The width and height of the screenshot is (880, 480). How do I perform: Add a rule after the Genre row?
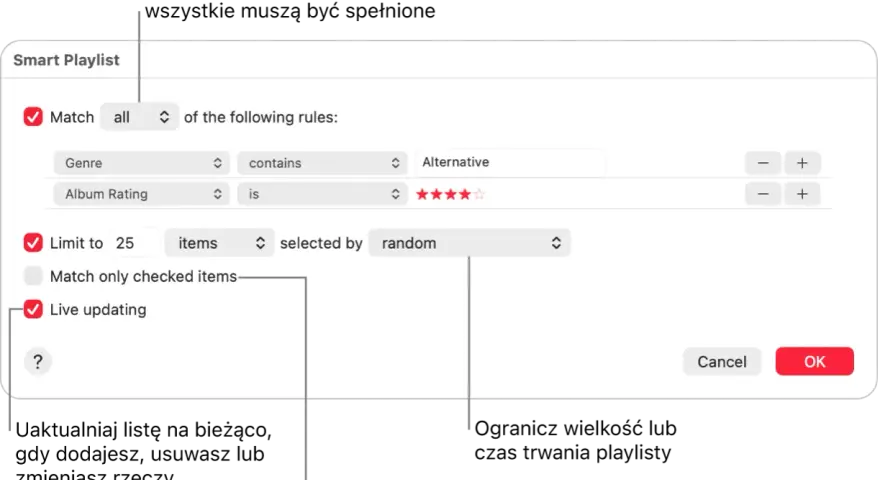pyautogui.click(x=802, y=163)
